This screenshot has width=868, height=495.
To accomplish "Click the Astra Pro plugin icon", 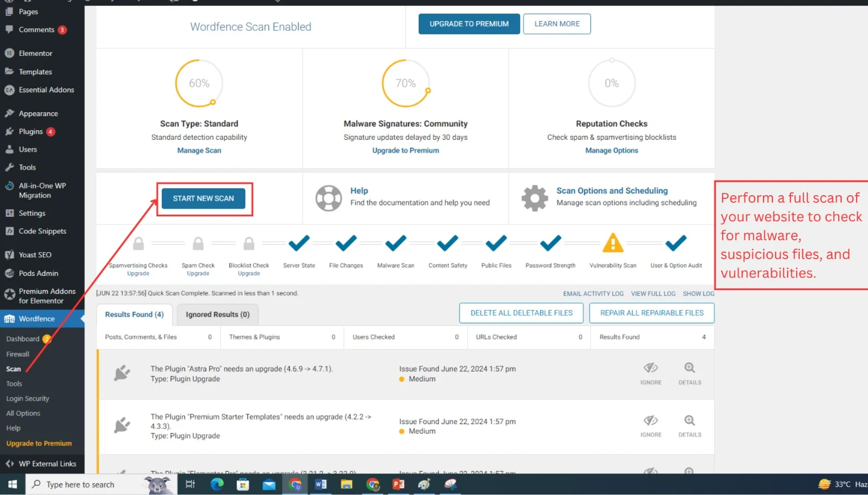I will (x=122, y=373).
